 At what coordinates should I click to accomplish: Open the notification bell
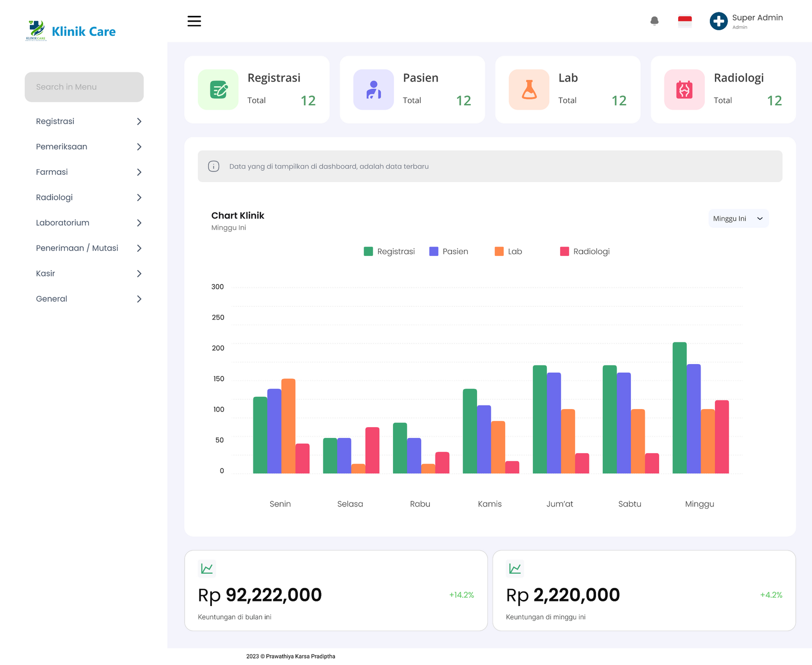(x=654, y=21)
